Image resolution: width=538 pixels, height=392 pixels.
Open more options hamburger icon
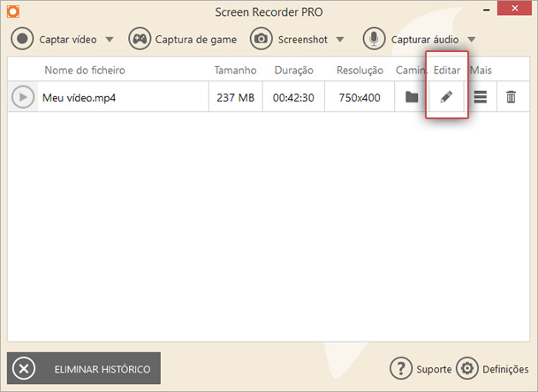481,97
